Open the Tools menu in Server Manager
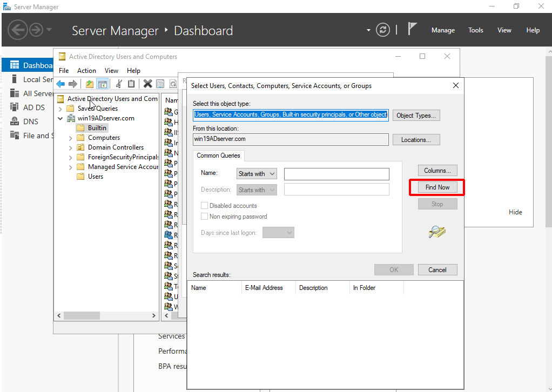This screenshot has width=552, height=392. pyautogui.click(x=475, y=30)
